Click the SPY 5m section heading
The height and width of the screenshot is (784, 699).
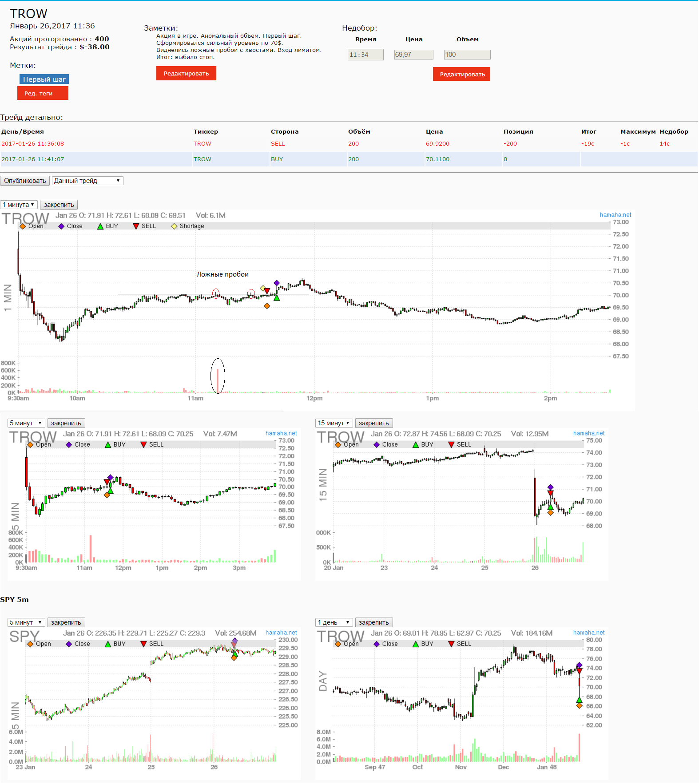click(14, 600)
